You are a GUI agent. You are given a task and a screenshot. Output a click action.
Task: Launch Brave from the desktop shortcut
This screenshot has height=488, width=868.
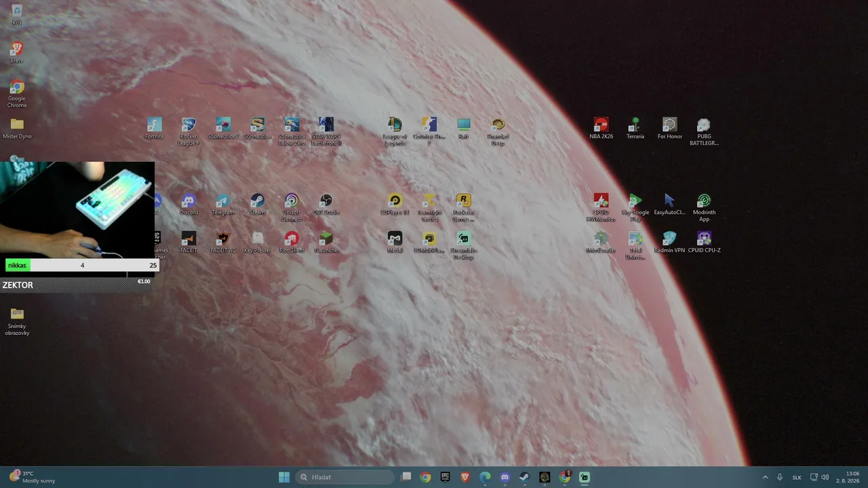click(x=17, y=53)
